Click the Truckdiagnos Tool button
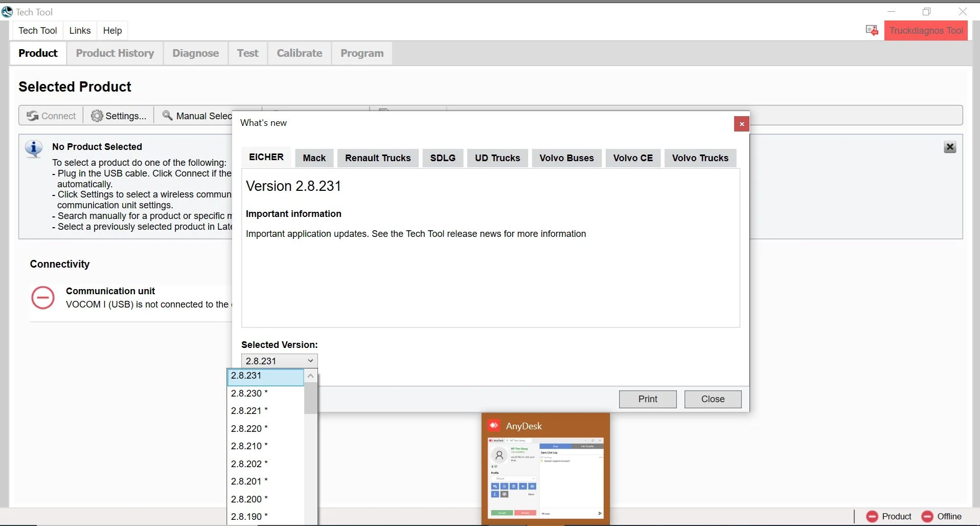 (x=926, y=30)
